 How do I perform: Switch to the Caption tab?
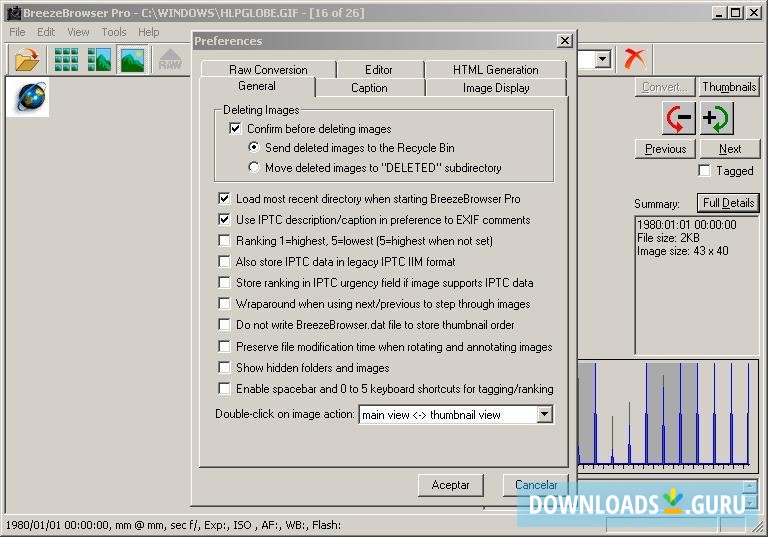[369, 88]
